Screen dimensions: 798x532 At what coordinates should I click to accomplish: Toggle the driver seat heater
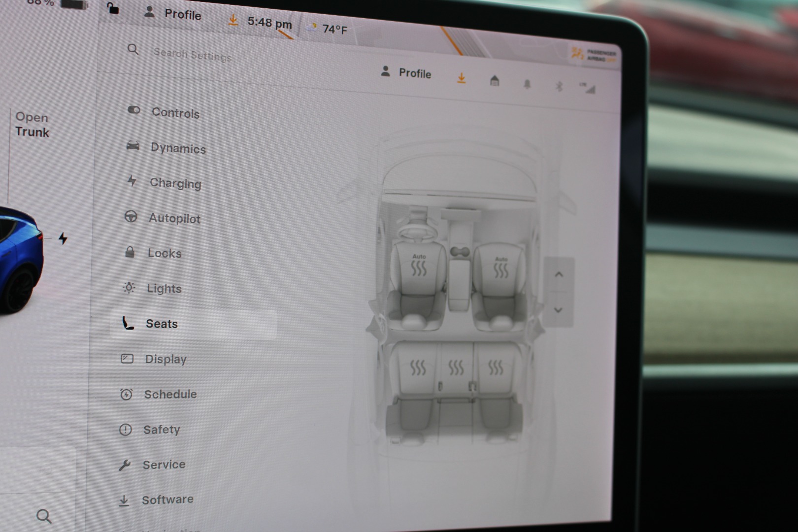[419, 268]
